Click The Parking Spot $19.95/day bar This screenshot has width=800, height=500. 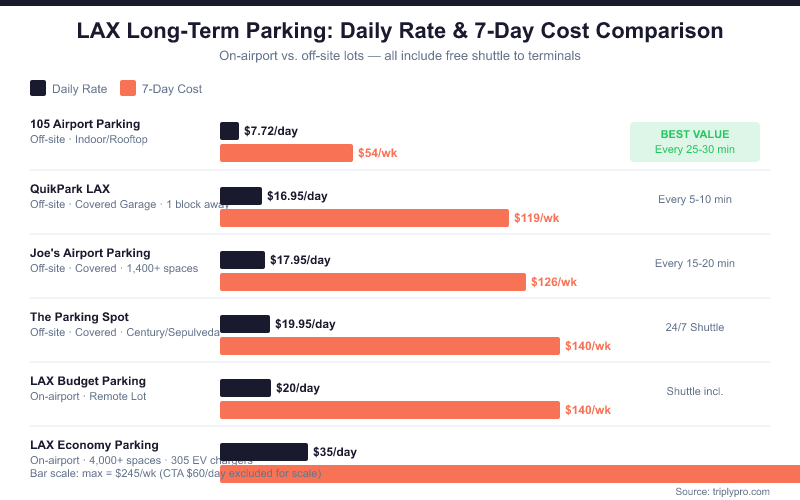(x=245, y=324)
